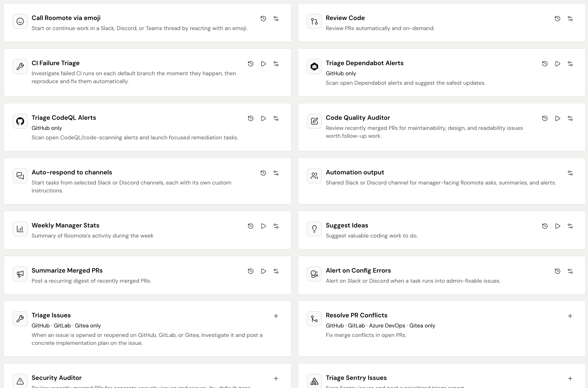Select the "Review Code" heading
588x388 pixels.
click(345, 18)
